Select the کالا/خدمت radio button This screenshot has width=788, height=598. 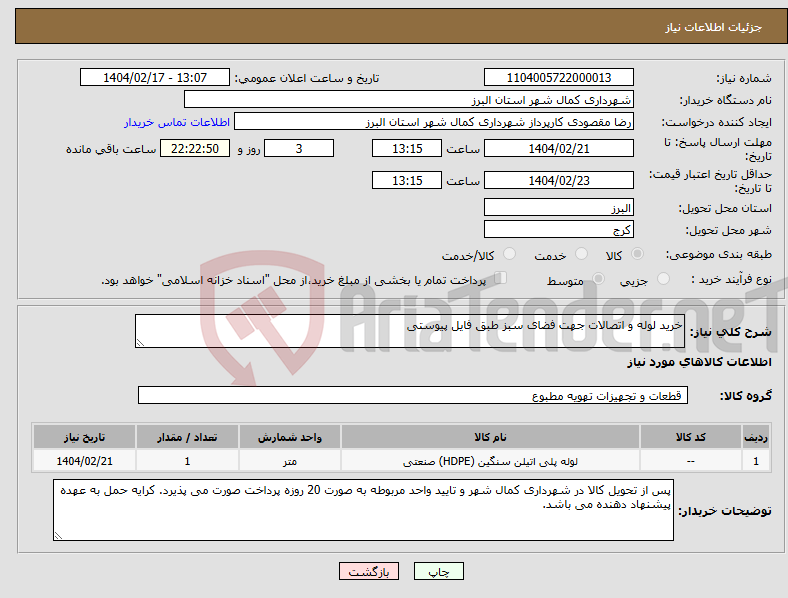tap(509, 254)
